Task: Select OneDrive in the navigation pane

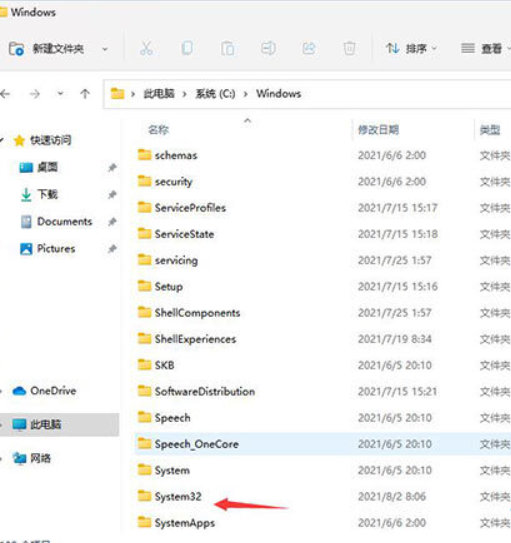Action: 53,391
